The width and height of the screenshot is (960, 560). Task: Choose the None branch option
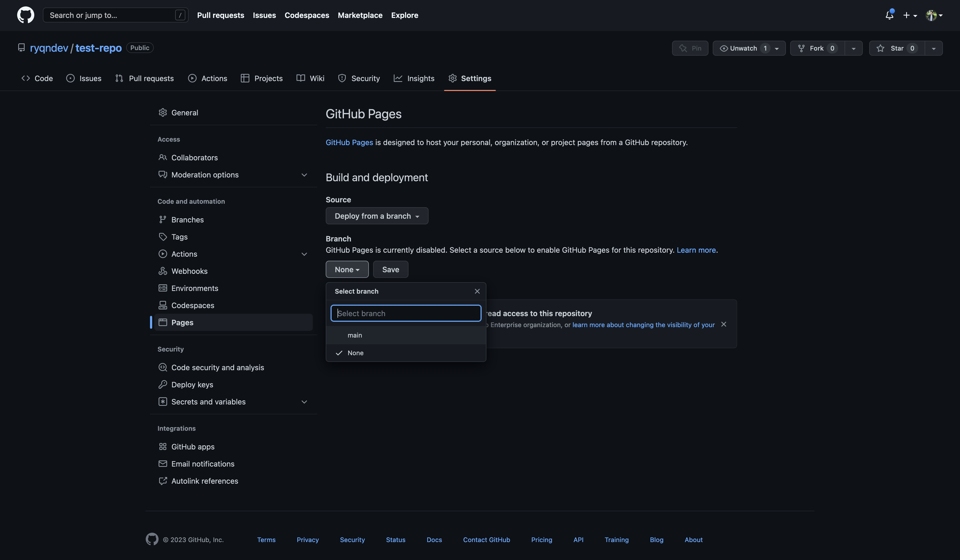tap(406, 353)
